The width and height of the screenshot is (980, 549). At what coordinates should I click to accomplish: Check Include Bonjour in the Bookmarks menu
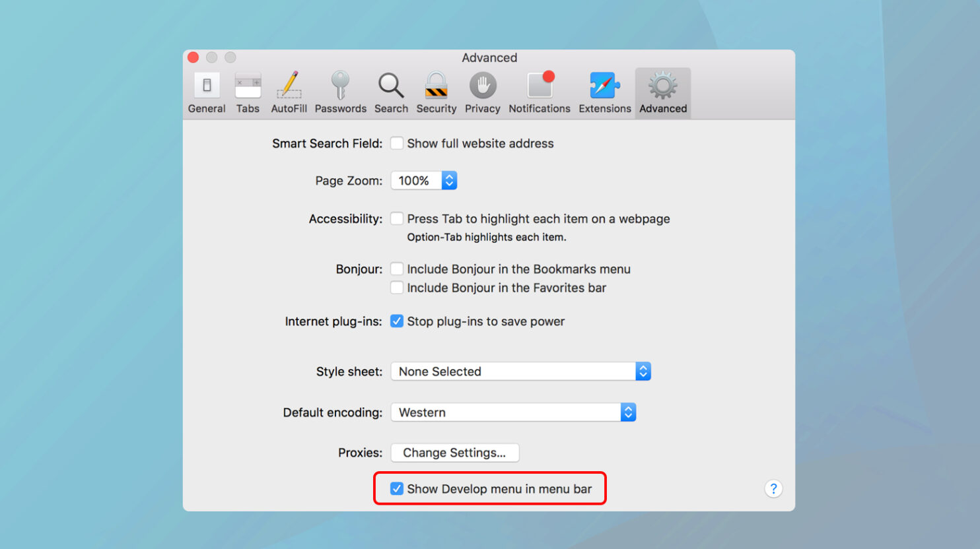click(396, 269)
